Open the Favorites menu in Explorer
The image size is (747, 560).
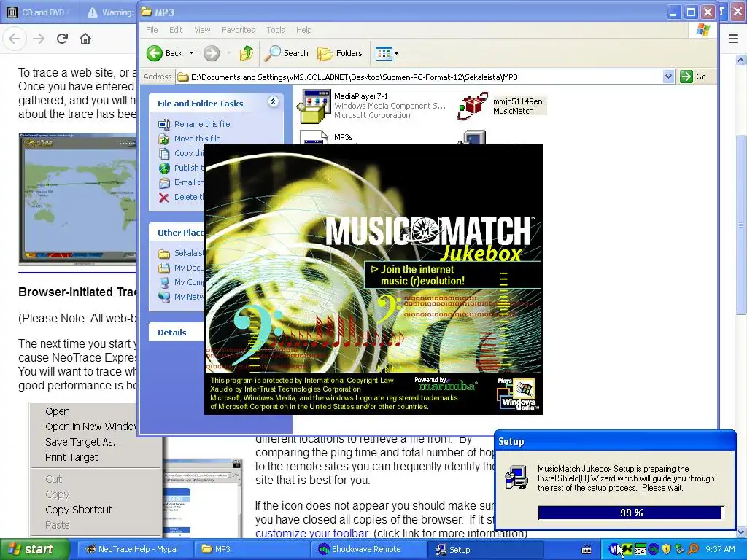tap(239, 29)
